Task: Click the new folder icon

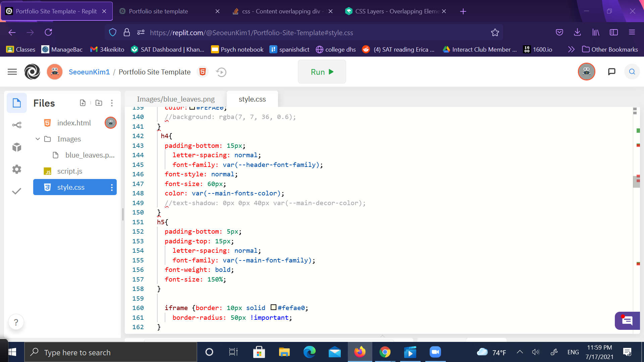Action: point(99,103)
